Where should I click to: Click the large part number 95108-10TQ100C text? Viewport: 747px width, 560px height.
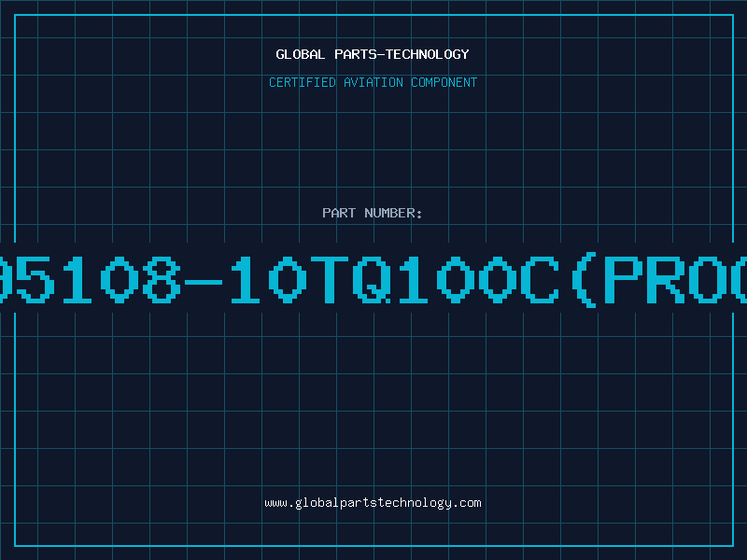pos(373,279)
